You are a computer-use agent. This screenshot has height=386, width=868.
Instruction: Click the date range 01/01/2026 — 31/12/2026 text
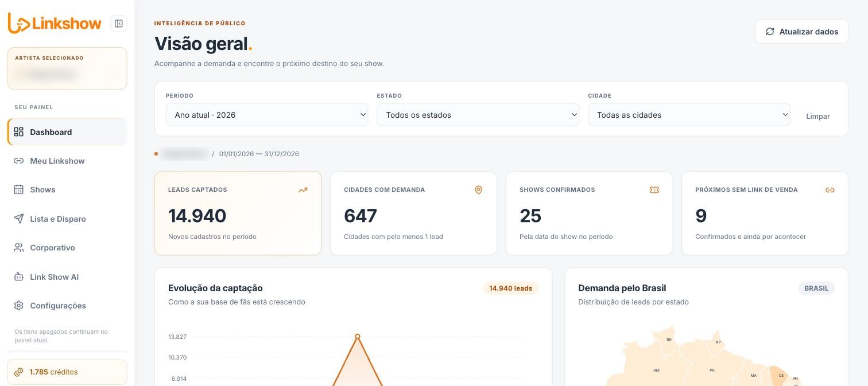[259, 154]
